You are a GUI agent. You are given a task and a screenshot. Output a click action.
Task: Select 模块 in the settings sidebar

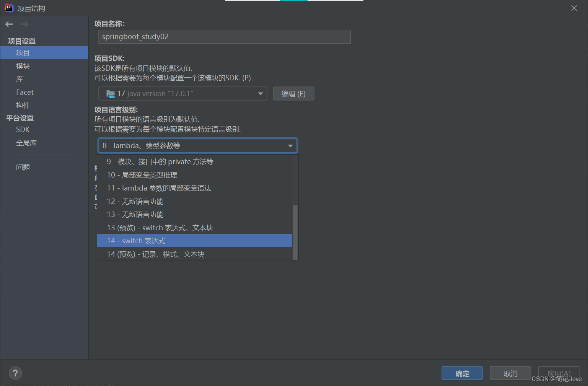(x=23, y=66)
